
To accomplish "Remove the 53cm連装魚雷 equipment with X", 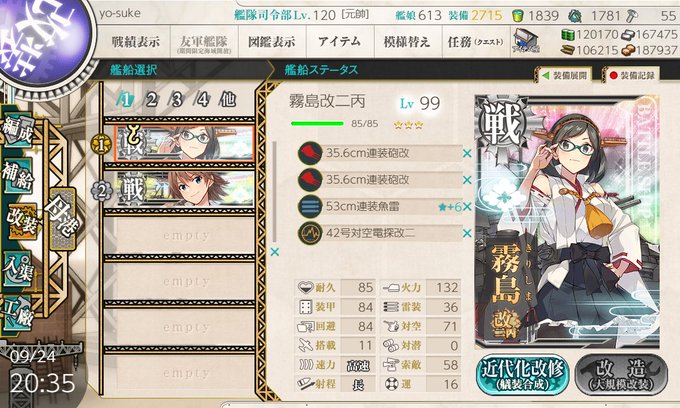I will (x=467, y=207).
